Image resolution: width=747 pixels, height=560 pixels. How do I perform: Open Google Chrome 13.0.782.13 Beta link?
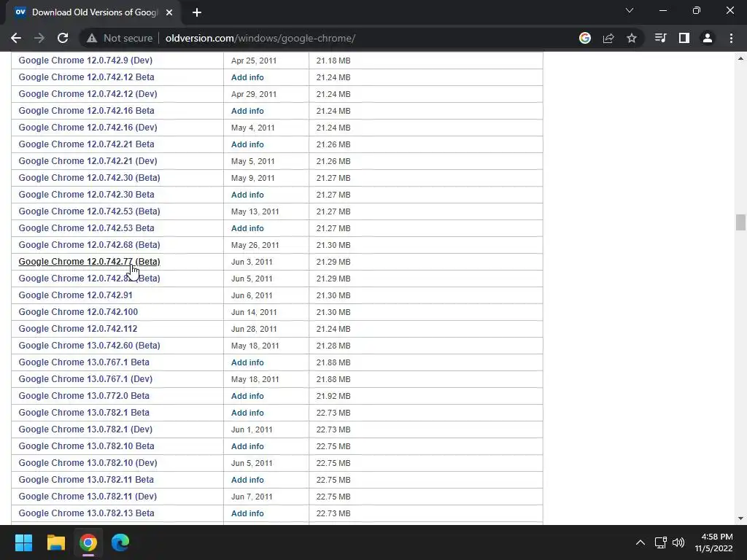(86, 513)
